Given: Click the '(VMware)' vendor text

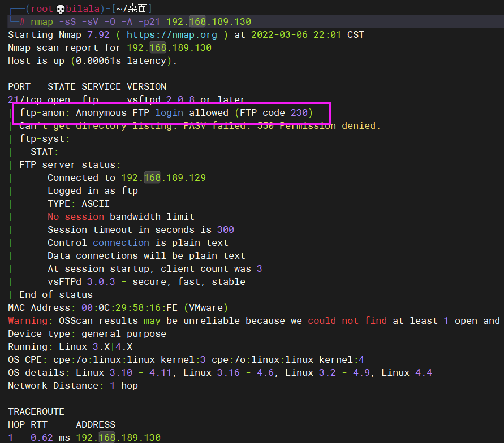Looking at the screenshot, I should [x=206, y=308].
